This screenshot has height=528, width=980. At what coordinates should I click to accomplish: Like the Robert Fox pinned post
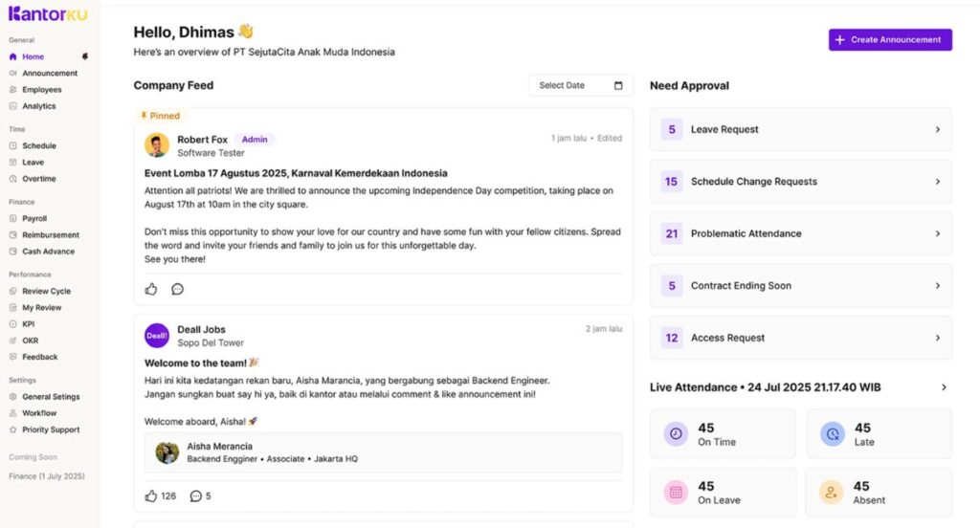(151, 289)
